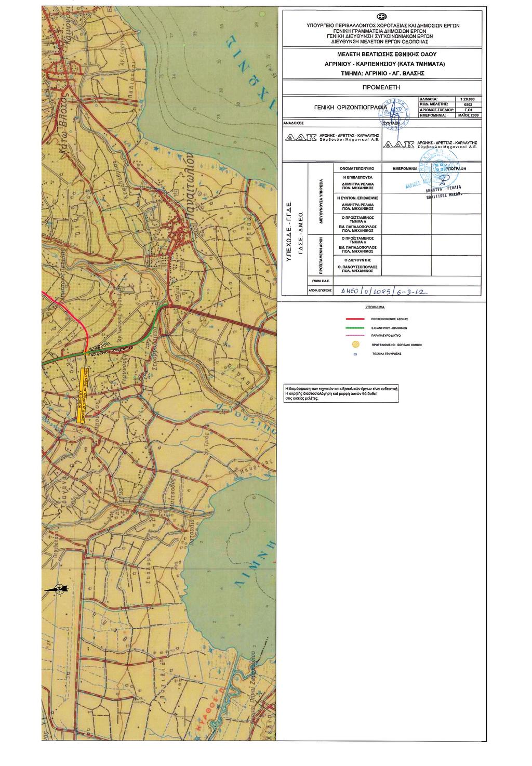Click the yellow circle legend symbol

355,344
